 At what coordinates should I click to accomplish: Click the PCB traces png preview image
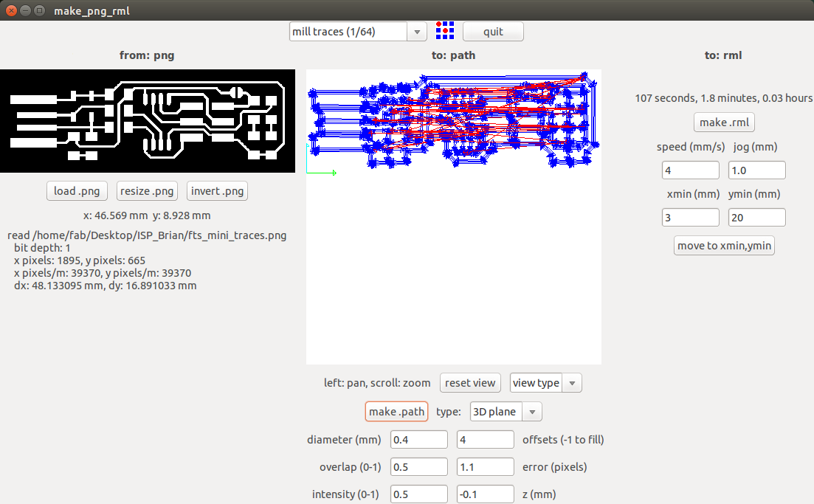(148, 121)
